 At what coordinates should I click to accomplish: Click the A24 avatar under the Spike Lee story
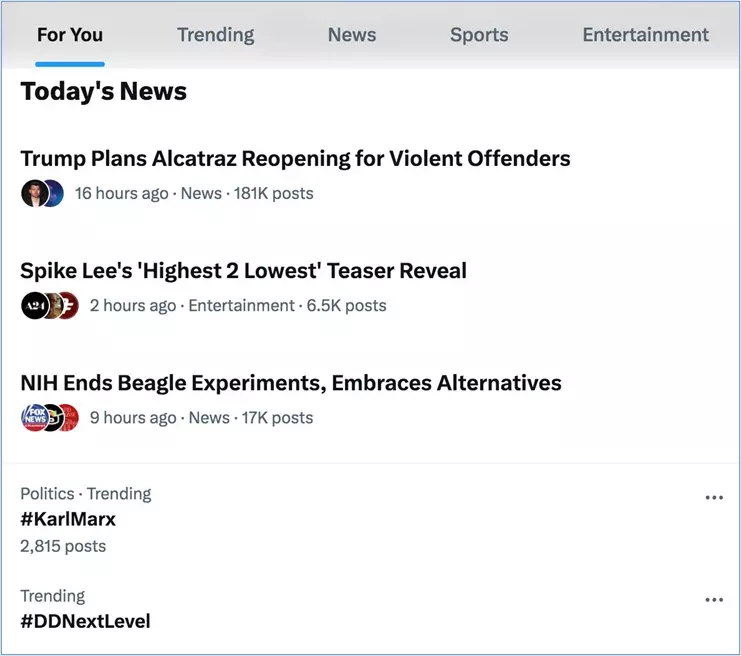coord(34,306)
